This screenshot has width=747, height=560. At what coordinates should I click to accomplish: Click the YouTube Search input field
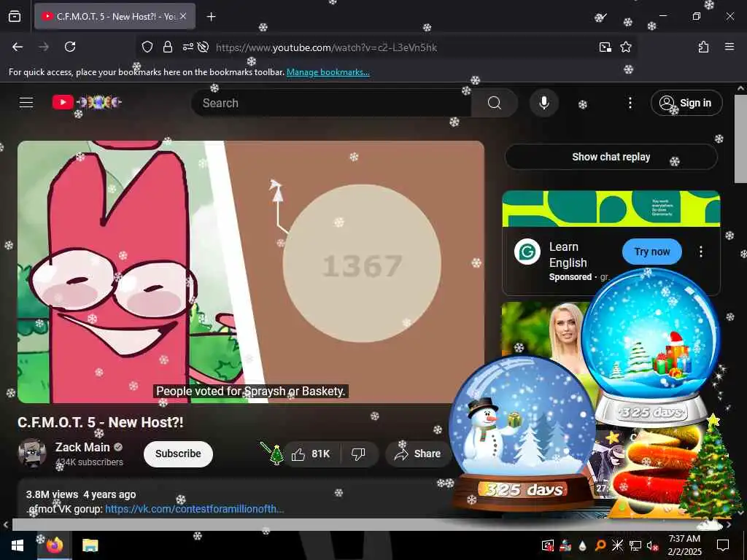(x=333, y=103)
